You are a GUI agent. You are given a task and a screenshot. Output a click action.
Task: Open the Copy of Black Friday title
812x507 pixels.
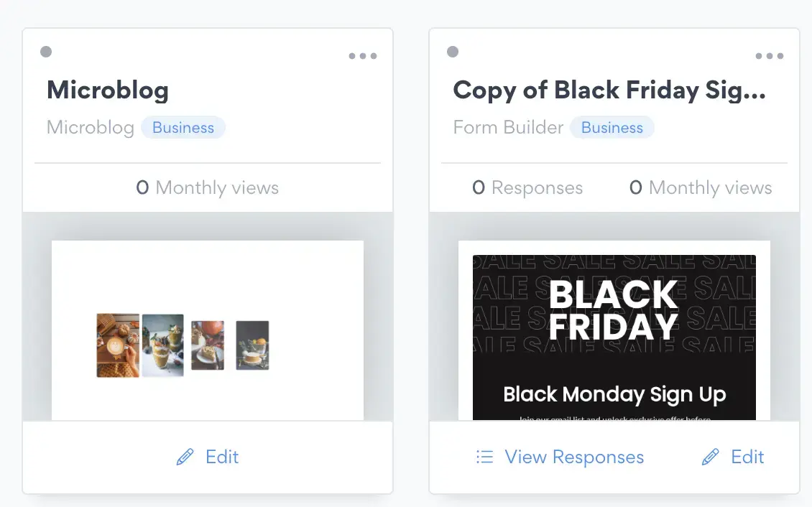click(x=609, y=90)
